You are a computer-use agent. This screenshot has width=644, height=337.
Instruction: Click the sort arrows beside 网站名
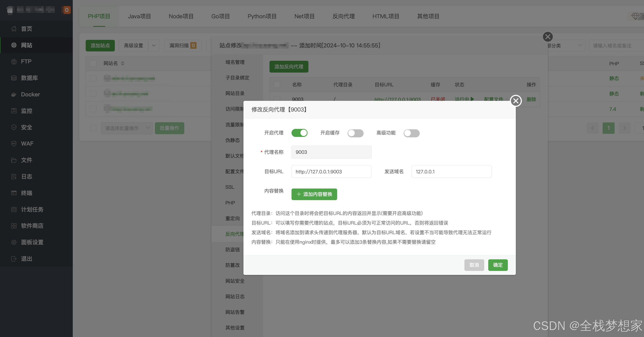(122, 63)
